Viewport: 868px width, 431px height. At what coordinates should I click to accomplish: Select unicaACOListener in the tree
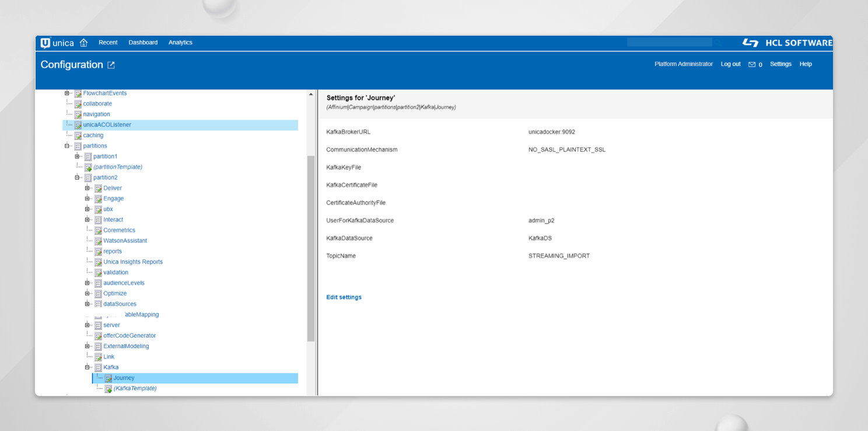[x=107, y=125]
